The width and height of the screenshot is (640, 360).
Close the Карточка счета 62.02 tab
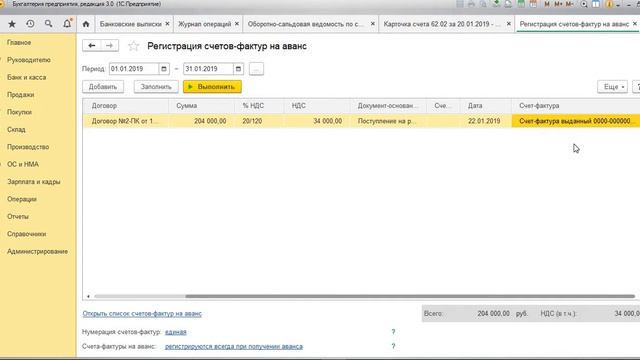click(509, 24)
